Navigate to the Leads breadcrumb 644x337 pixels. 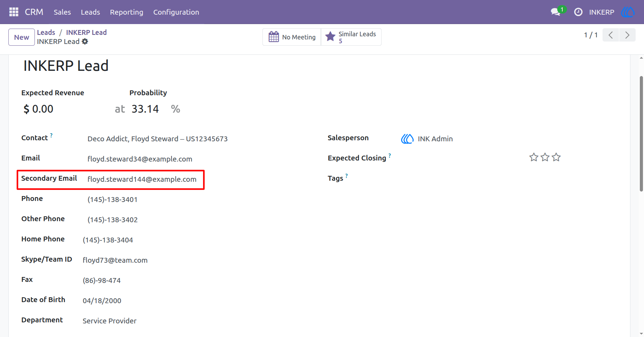tap(46, 32)
